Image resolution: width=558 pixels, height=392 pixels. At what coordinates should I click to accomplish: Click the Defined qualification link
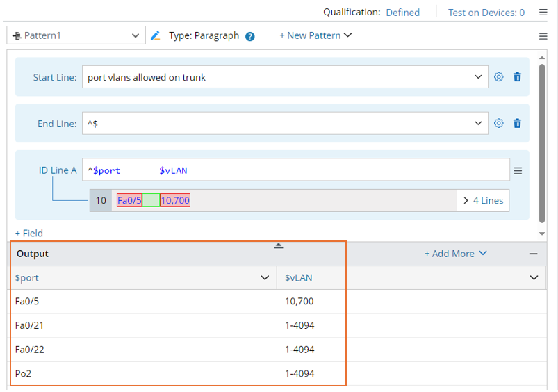402,12
